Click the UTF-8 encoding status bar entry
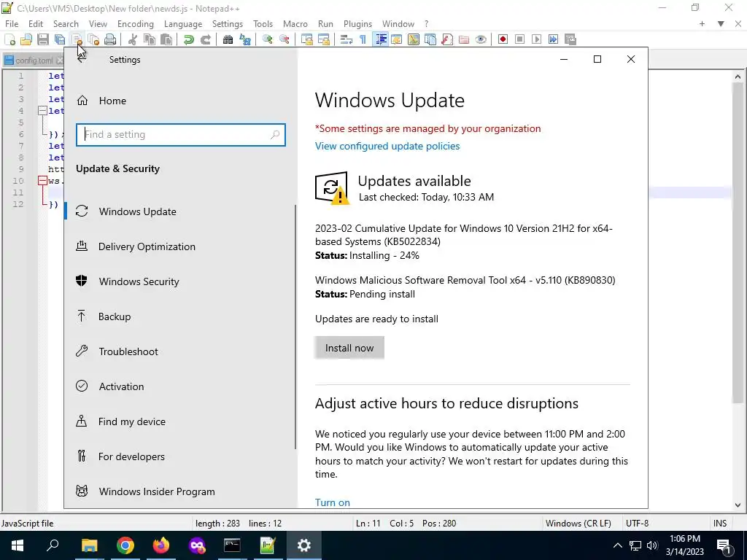 pos(637,524)
